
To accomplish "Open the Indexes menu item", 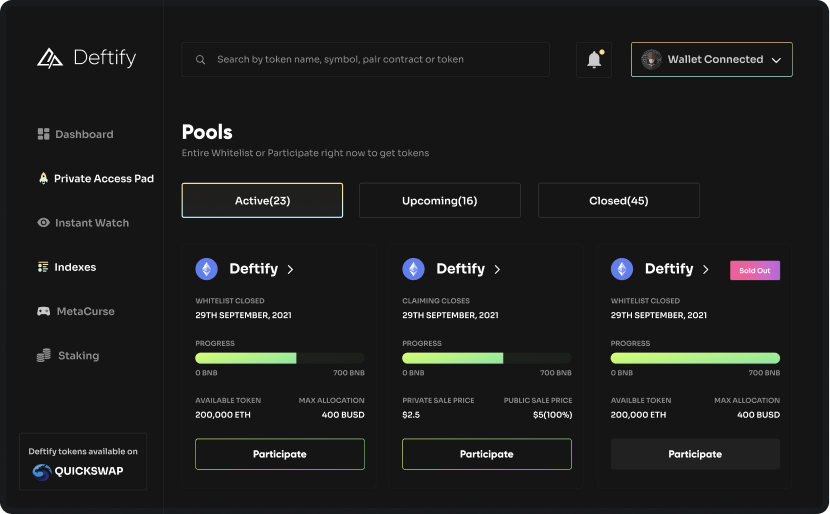I will (67, 267).
